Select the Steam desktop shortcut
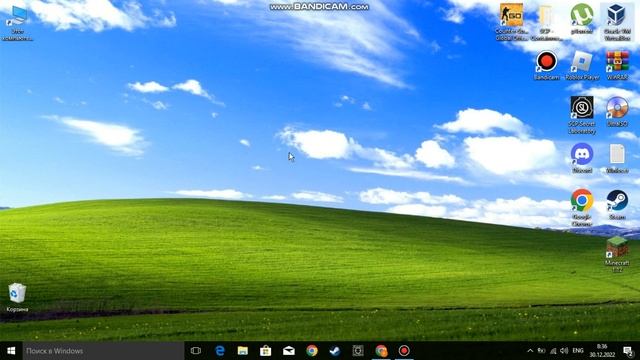This screenshot has height=360, width=640. (x=617, y=205)
